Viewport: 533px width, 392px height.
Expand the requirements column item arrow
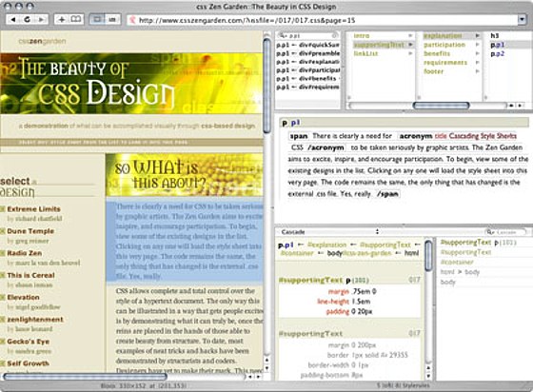[477, 63]
